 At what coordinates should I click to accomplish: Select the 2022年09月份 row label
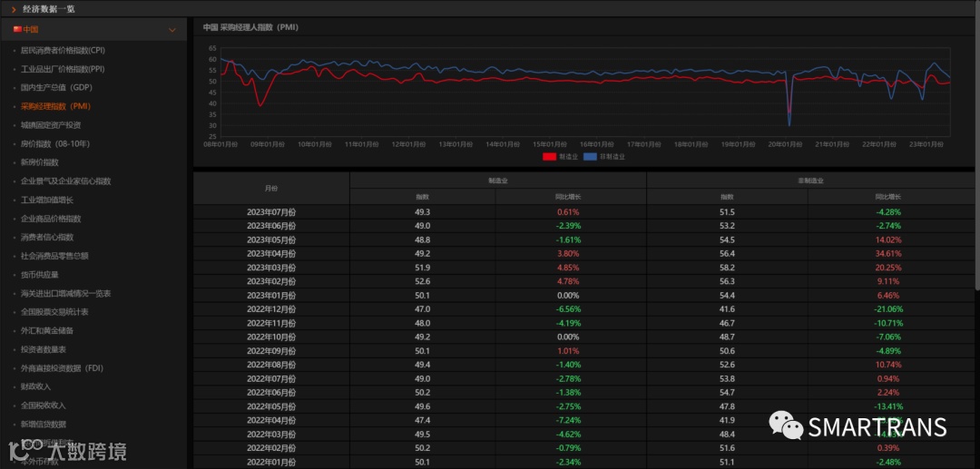point(271,351)
